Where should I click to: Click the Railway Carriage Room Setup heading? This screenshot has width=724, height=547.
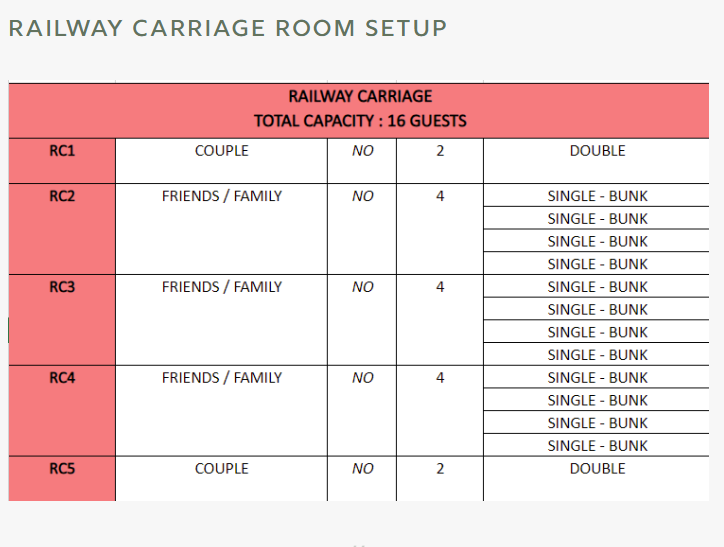pos(228,28)
